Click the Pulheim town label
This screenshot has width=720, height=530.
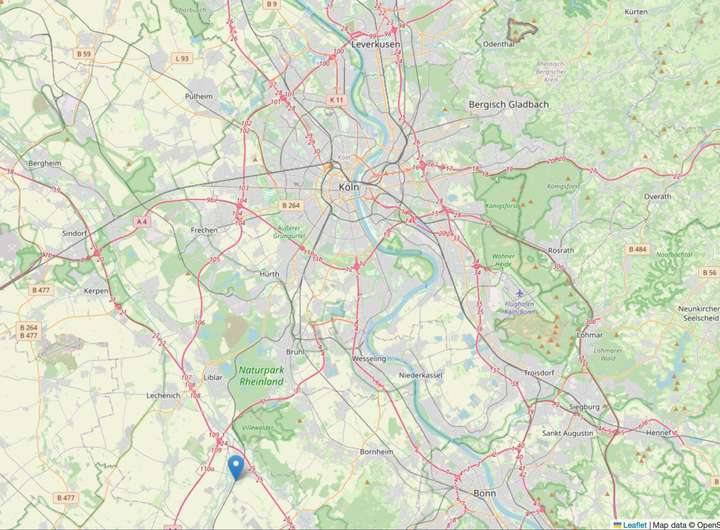click(x=199, y=96)
